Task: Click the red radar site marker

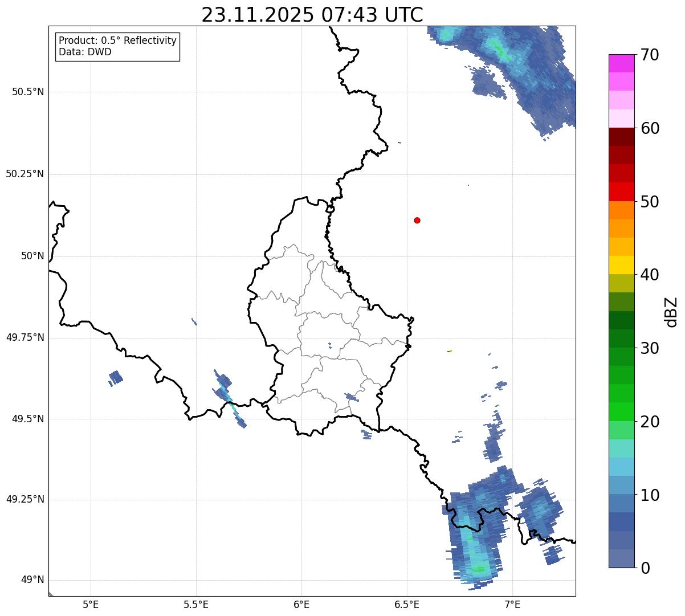Action: (417, 220)
